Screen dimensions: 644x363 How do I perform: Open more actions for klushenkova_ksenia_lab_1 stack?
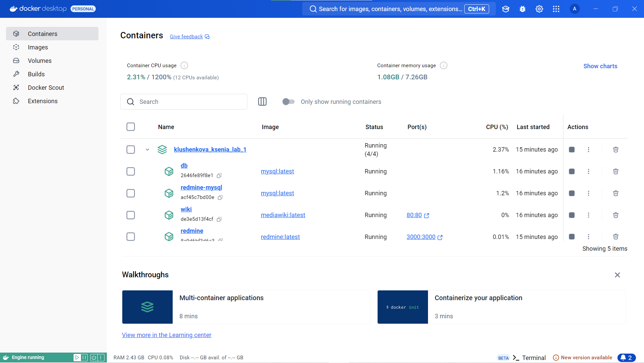[x=588, y=150]
